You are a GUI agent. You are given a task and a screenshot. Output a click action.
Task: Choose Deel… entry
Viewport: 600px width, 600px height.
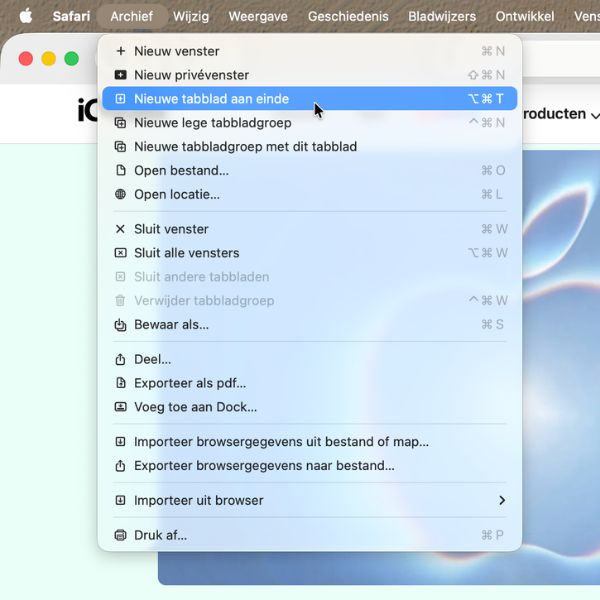(310, 359)
